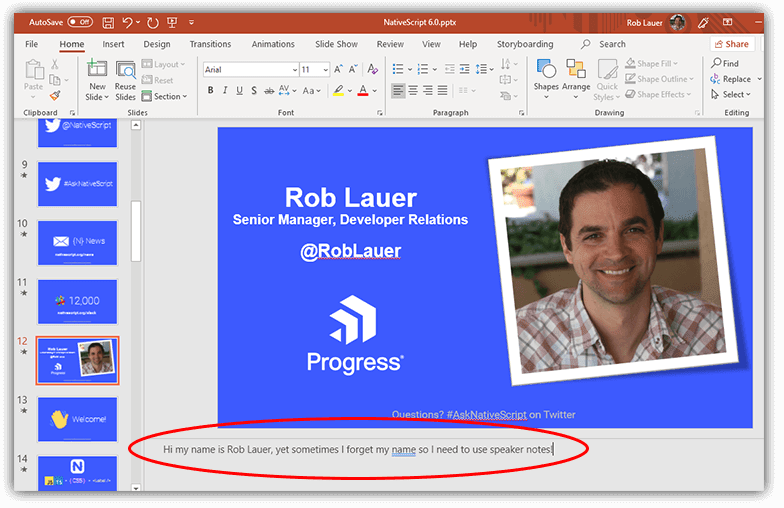Justify the text
Viewport: 784px width, 508px height.
click(x=442, y=90)
